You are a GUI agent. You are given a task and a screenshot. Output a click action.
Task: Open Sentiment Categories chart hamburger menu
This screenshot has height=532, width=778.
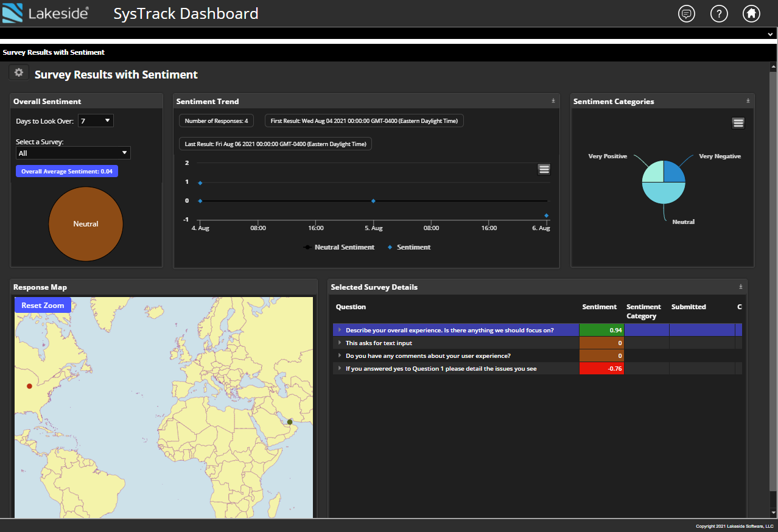click(x=738, y=123)
